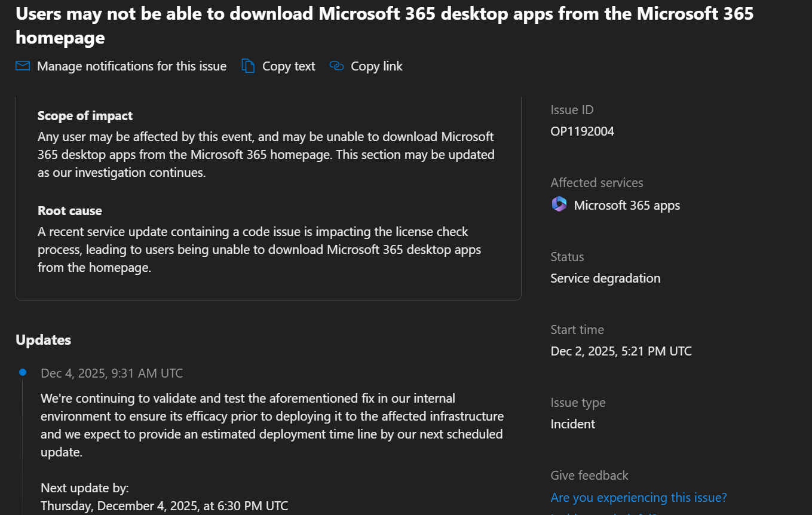The height and width of the screenshot is (515, 812).
Task: Click the status value "Service degradation"
Action: click(605, 278)
